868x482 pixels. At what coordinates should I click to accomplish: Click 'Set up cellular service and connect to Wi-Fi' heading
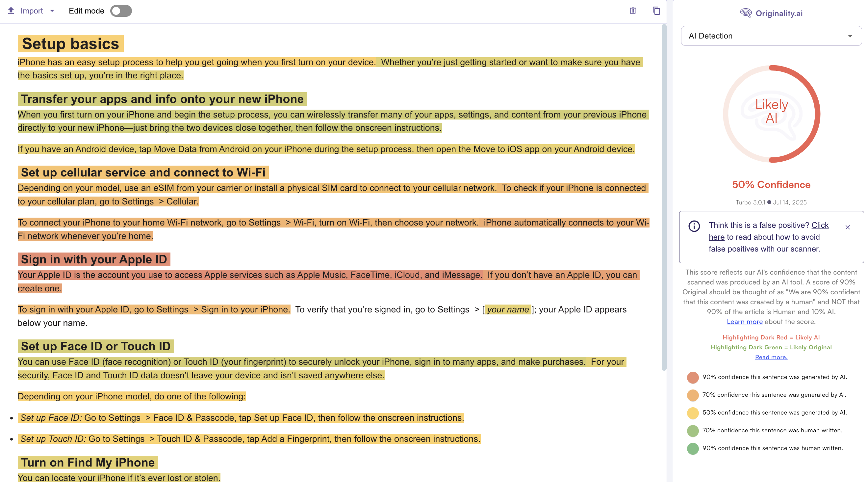[x=143, y=173]
